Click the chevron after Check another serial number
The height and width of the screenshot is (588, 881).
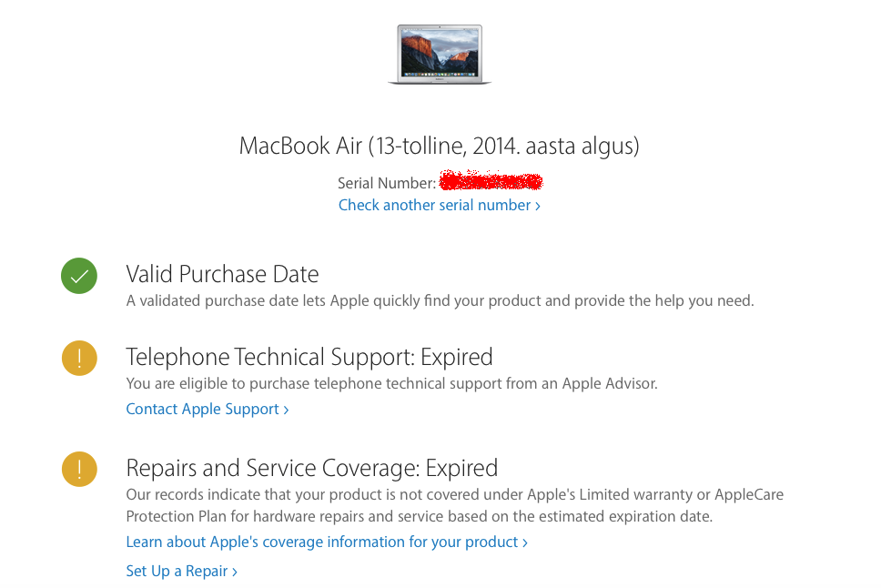click(537, 205)
